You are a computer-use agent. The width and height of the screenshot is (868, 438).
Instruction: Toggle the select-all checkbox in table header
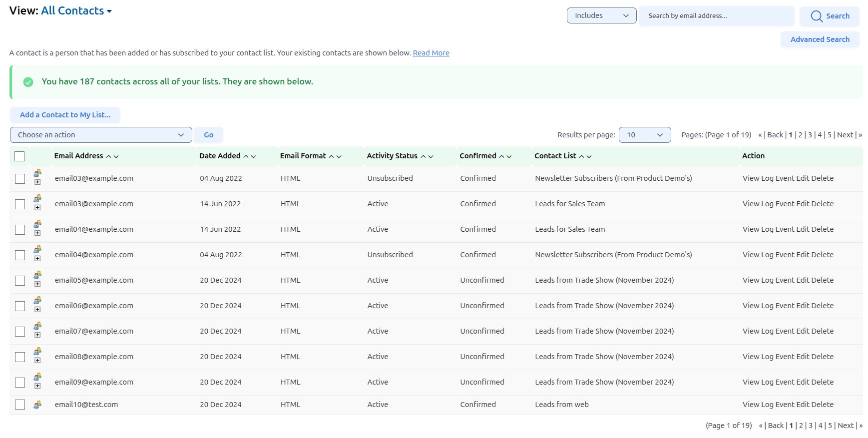point(19,156)
